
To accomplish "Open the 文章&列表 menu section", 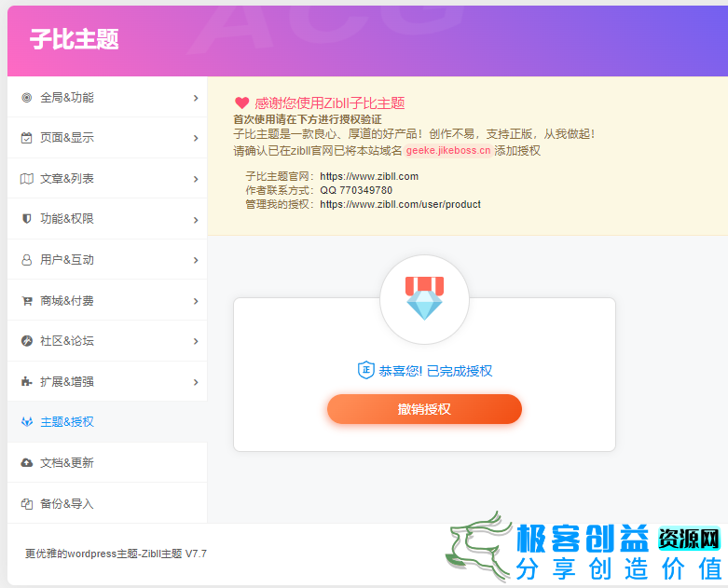I will [107, 179].
